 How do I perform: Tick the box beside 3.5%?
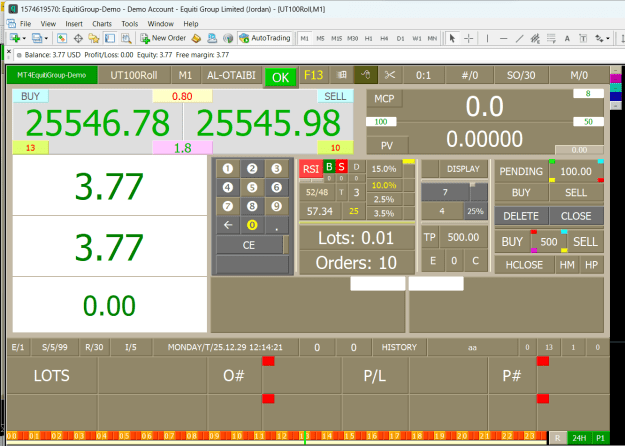coord(409,213)
